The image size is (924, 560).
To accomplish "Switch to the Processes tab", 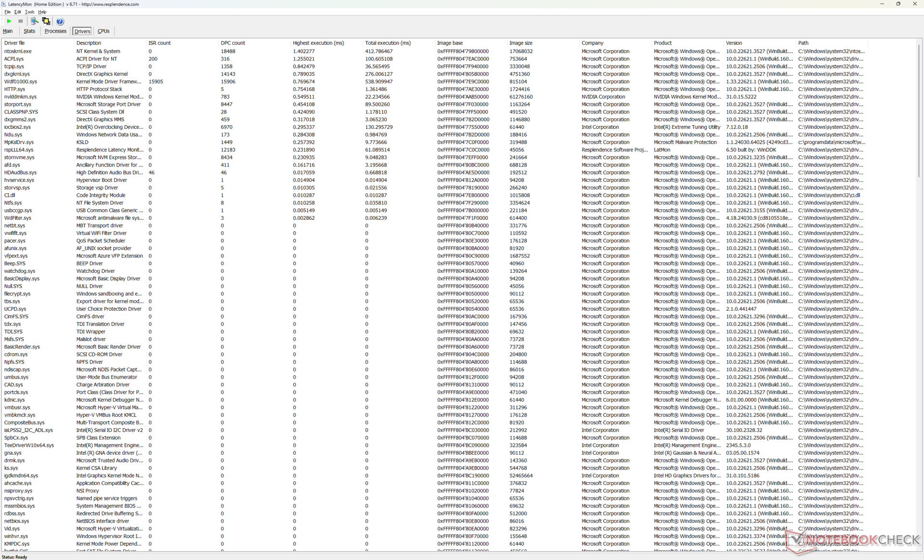I will point(55,31).
